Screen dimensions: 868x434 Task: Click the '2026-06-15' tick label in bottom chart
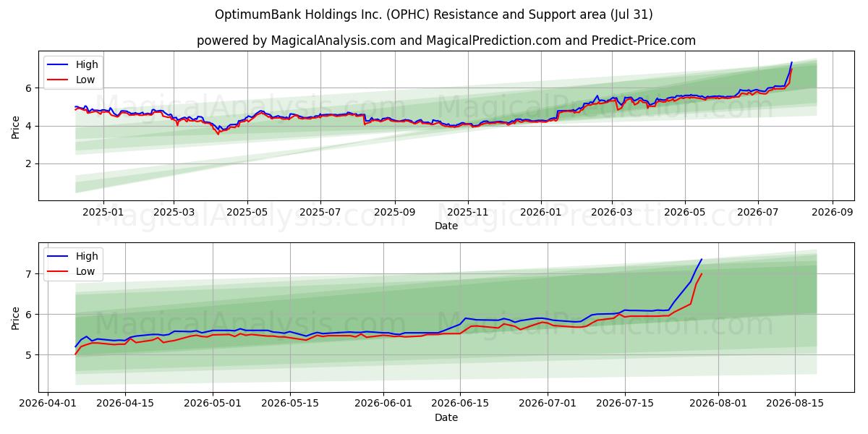[x=460, y=404]
